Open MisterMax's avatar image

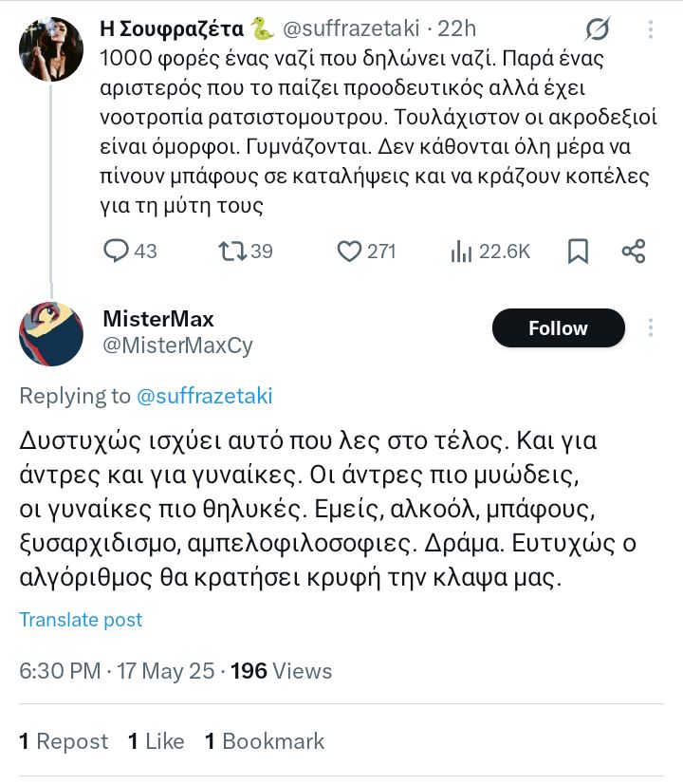tap(51, 334)
